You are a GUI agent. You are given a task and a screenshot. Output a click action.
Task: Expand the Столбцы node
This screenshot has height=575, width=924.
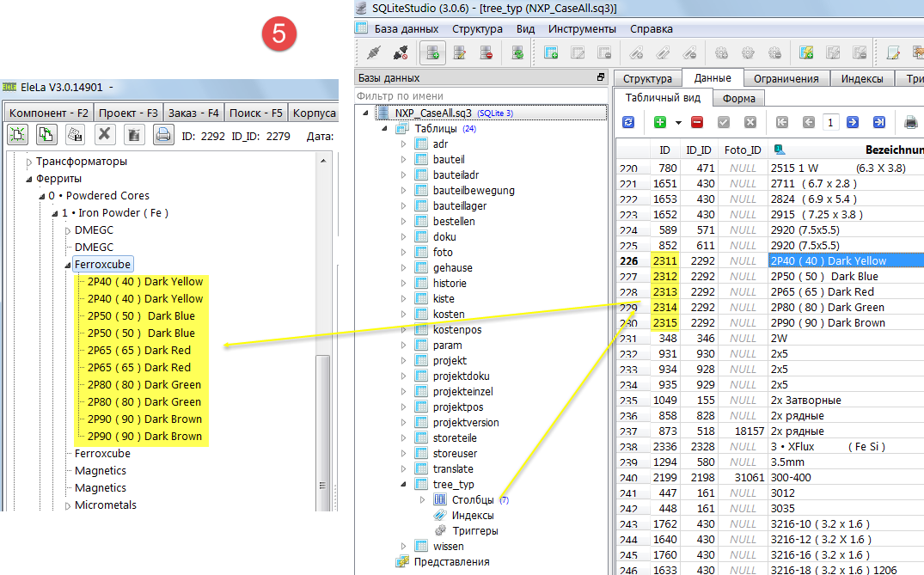[422, 499]
